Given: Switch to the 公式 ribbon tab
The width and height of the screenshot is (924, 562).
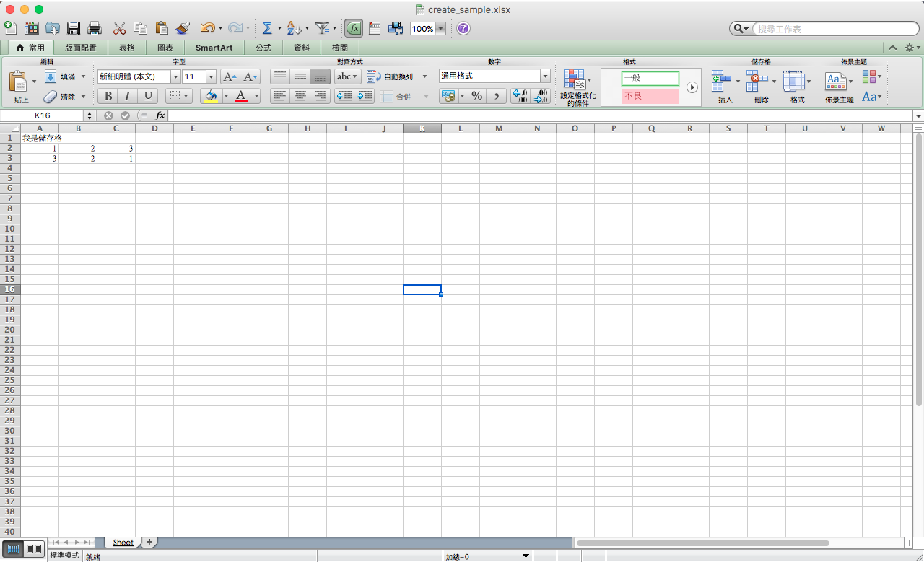Looking at the screenshot, I should point(263,48).
